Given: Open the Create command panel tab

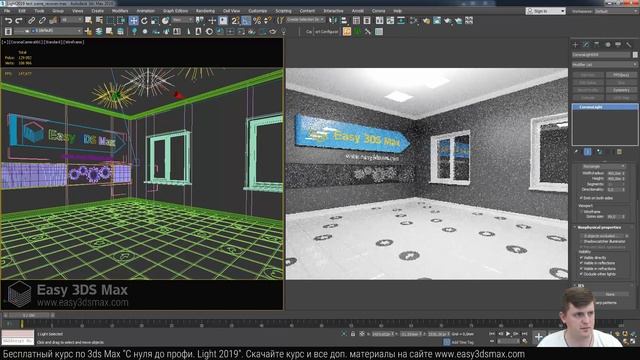Looking at the screenshot, I should [x=576, y=44].
